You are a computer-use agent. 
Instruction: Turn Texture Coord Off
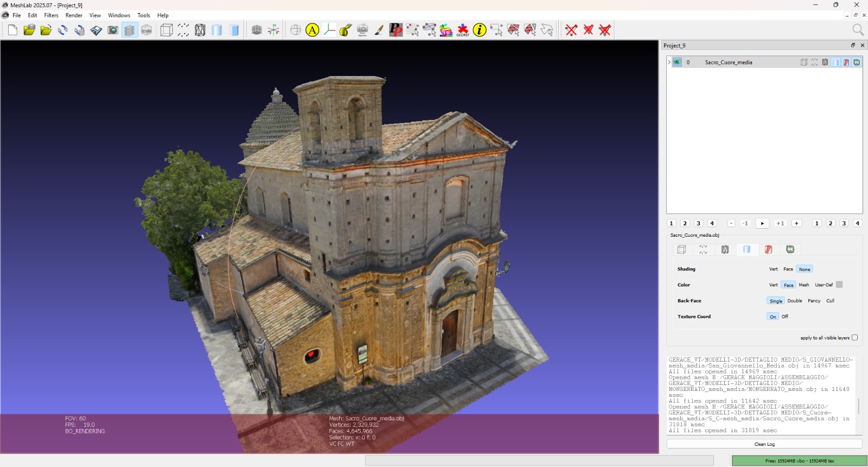coord(785,317)
